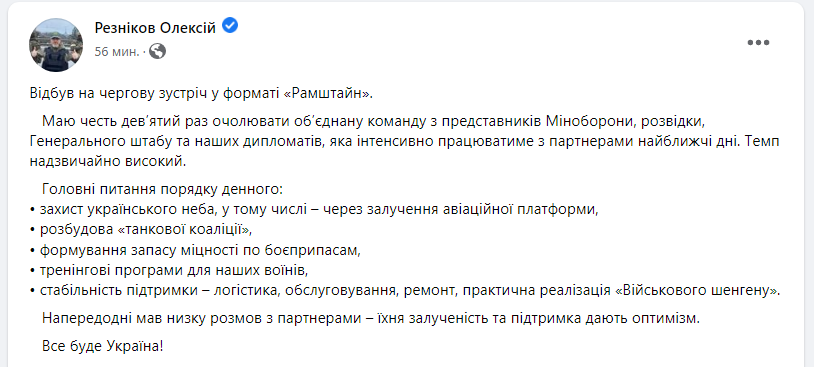
Task: Click the bullet 'стабільність підтримки – логістика'
Action: pos(405,291)
